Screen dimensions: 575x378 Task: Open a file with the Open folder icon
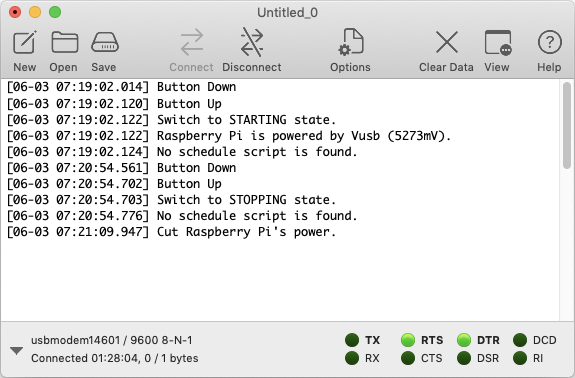coord(64,42)
